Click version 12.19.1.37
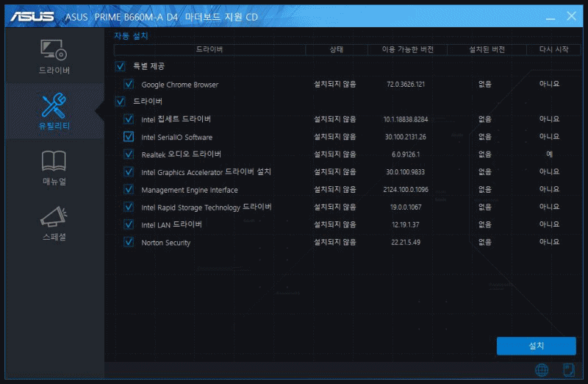588x384 pixels. click(406, 225)
